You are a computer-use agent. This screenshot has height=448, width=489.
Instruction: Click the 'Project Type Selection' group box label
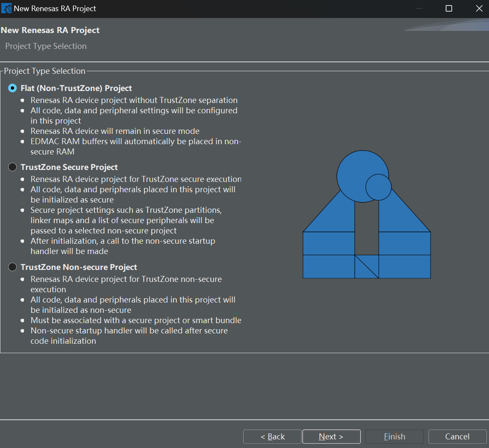(45, 71)
